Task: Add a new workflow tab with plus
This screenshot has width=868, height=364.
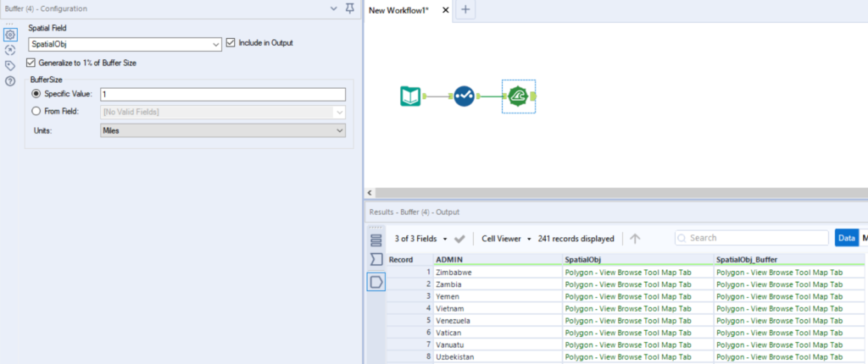Action: (x=466, y=9)
